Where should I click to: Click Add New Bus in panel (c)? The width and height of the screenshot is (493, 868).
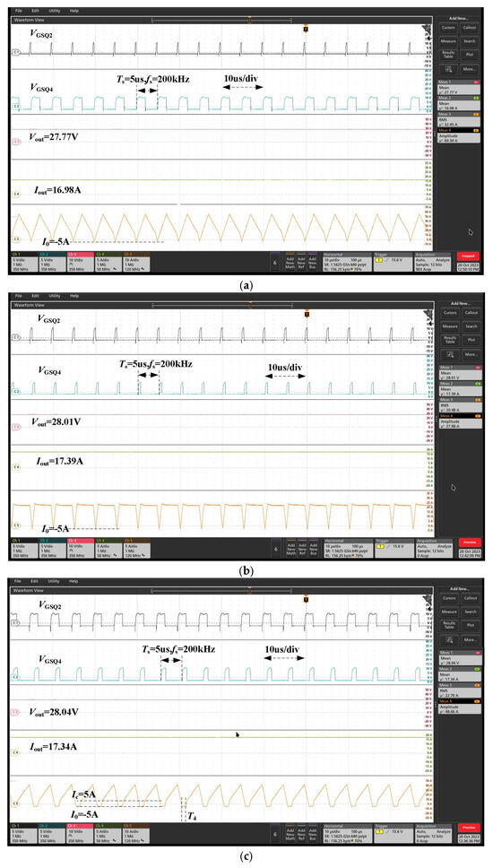(x=313, y=830)
